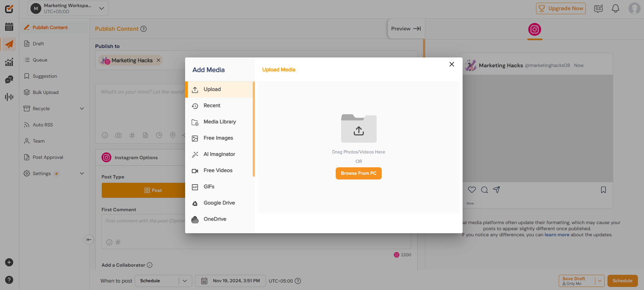Screen dimensions: 644x290
Task: Open Bulk Upload in sidebar
Action: pyautogui.click(x=54, y=92)
